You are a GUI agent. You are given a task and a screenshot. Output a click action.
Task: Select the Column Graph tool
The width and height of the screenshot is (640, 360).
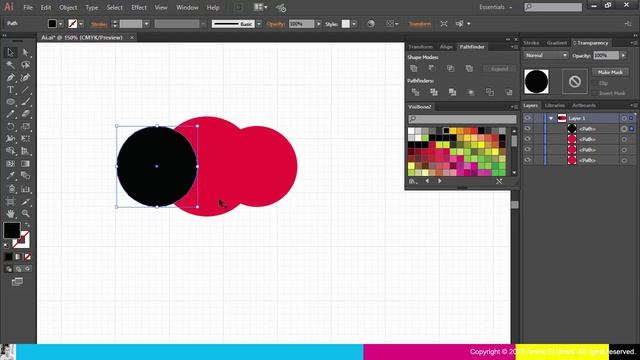click(25, 189)
